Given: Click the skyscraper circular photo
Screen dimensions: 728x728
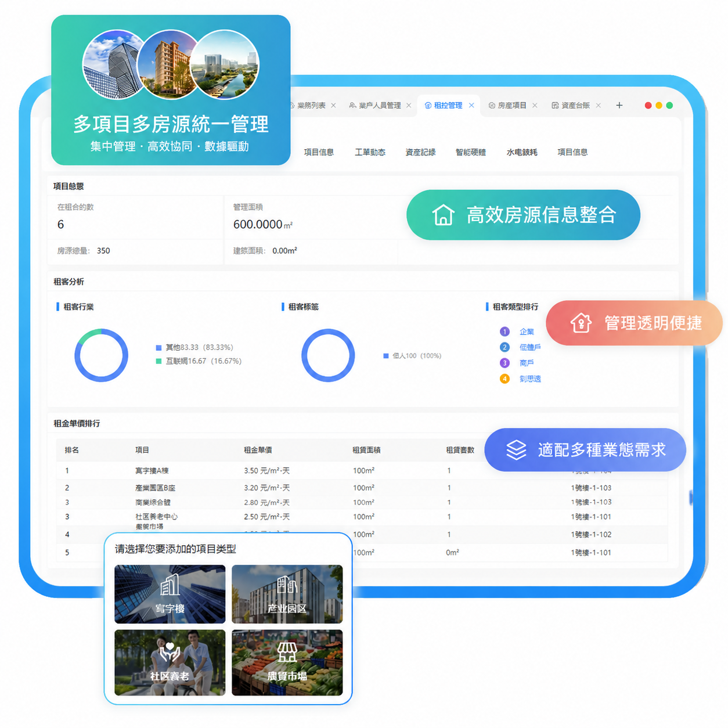Looking at the screenshot, I should pyautogui.click(x=113, y=64).
